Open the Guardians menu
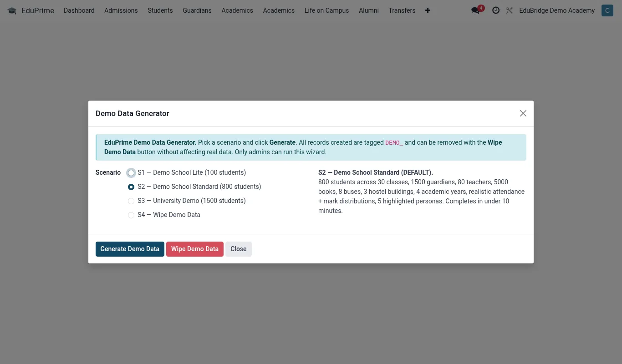The height and width of the screenshot is (364, 622). click(197, 10)
